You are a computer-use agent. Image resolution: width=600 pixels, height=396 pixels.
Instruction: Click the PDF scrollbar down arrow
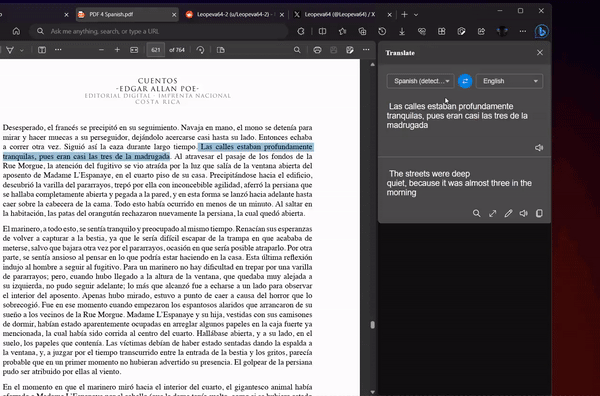372,392
